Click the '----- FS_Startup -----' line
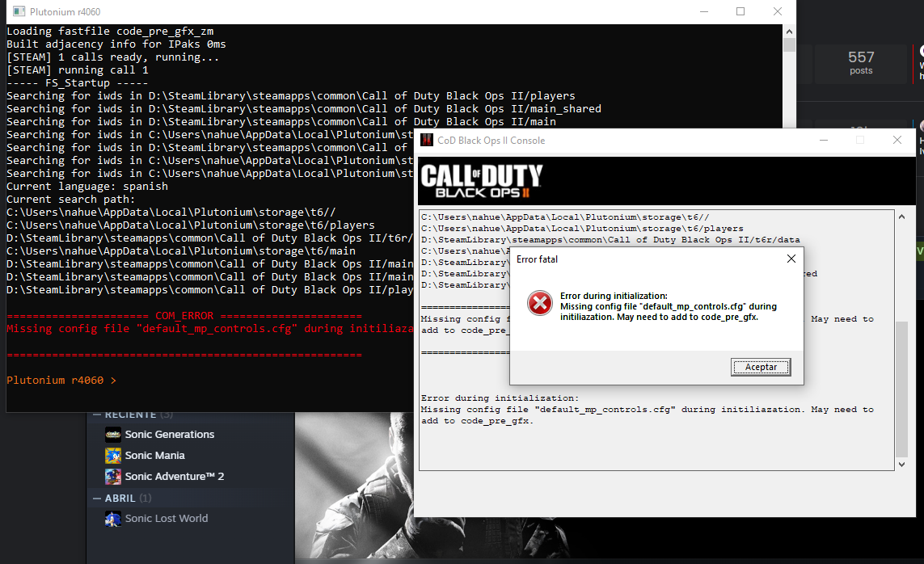The height and width of the screenshot is (564, 924). [77, 83]
